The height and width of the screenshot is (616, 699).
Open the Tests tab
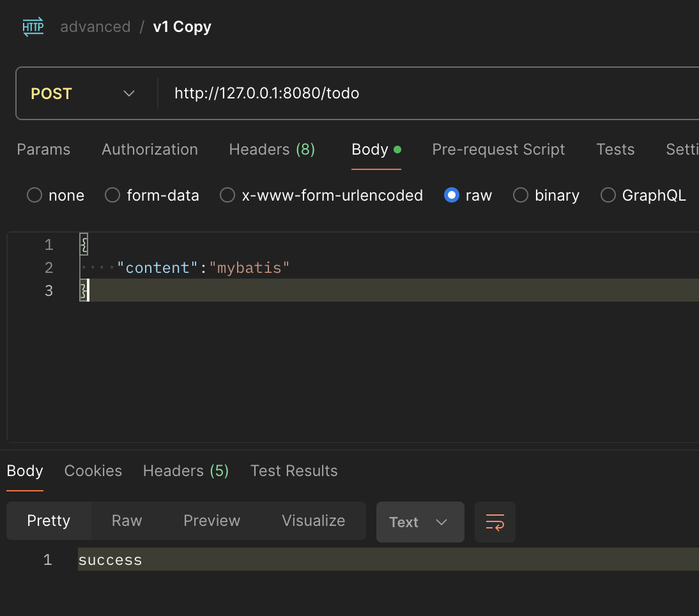[615, 150]
